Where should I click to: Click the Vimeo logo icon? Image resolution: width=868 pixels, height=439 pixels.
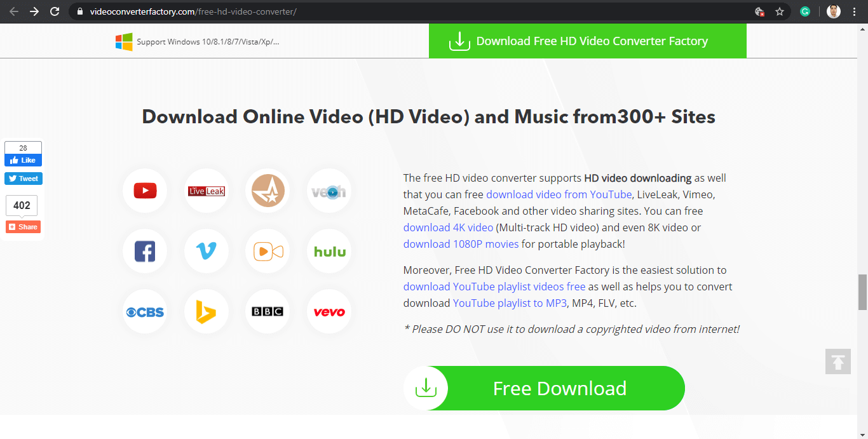point(207,252)
